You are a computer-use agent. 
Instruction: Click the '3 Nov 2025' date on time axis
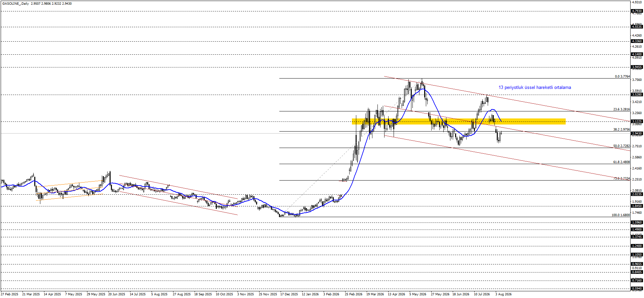[246, 294]
